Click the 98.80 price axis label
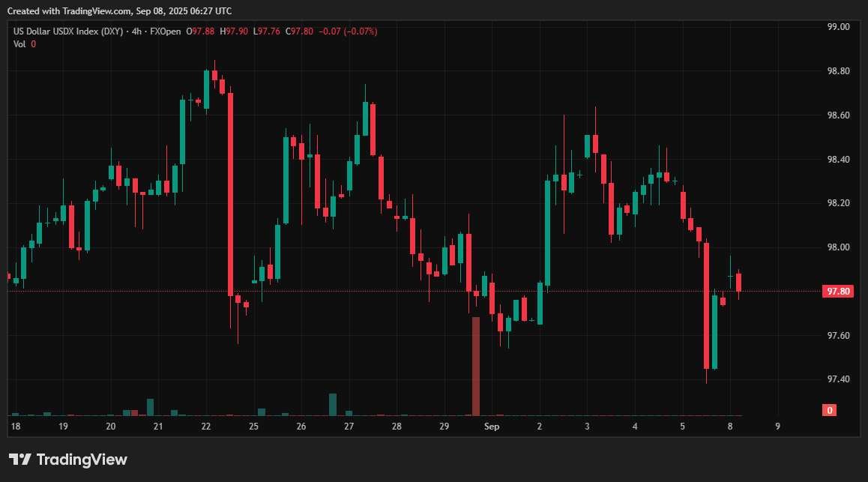Image resolution: width=868 pixels, height=482 pixels. tap(838, 70)
